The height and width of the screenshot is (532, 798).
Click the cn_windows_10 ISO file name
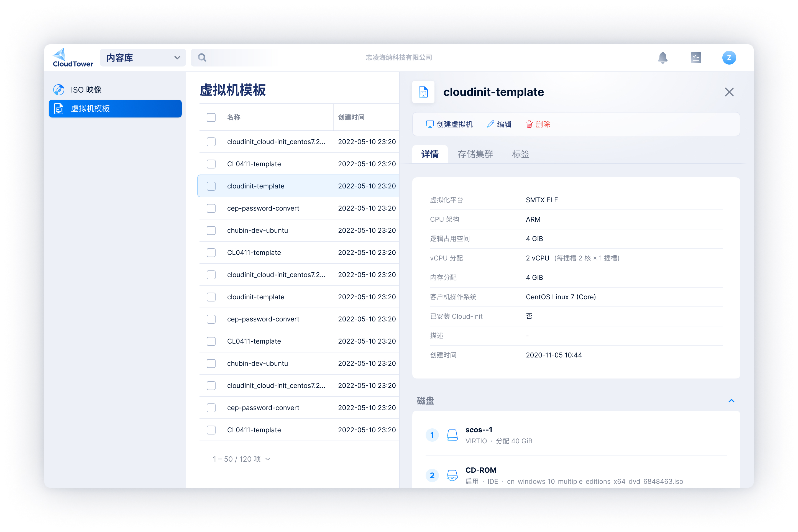coord(595,482)
